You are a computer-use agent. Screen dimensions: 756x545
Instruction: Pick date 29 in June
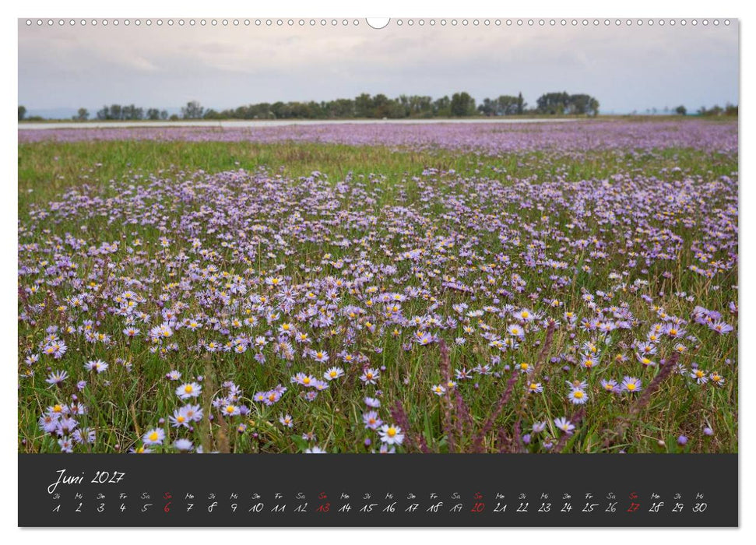coord(677,508)
